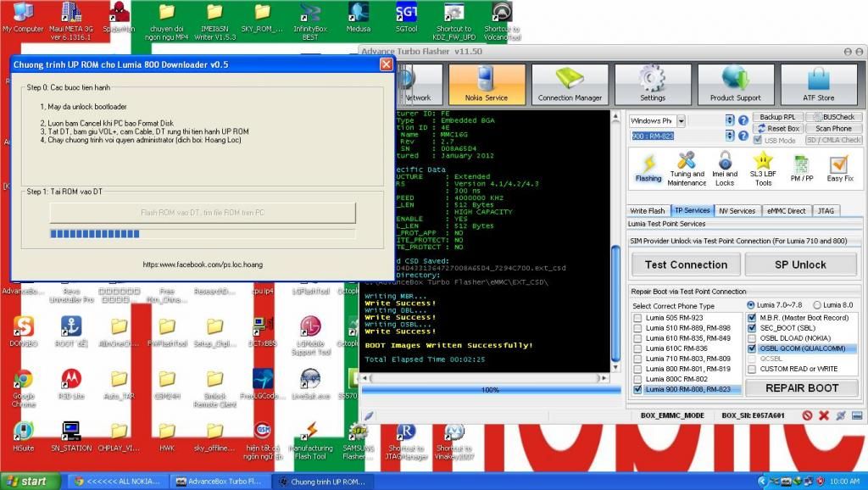The width and height of the screenshot is (868, 490).
Task: Switch to Write Flash tab
Action: pyautogui.click(x=647, y=211)
